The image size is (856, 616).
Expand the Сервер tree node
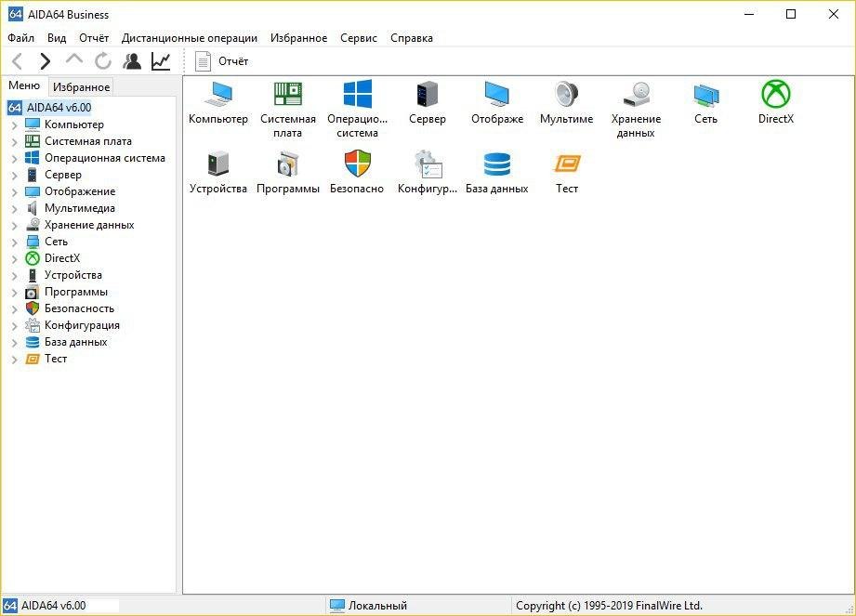click(x=15, y=176)
